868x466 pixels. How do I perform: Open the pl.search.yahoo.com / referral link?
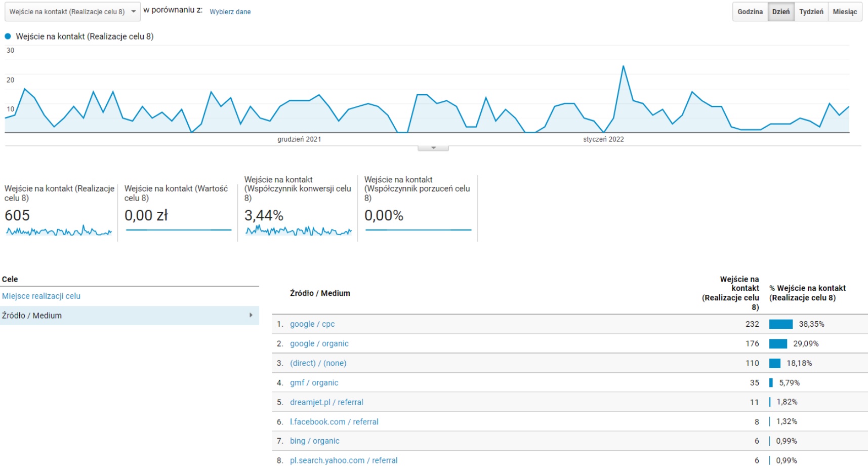pos(344,460)
